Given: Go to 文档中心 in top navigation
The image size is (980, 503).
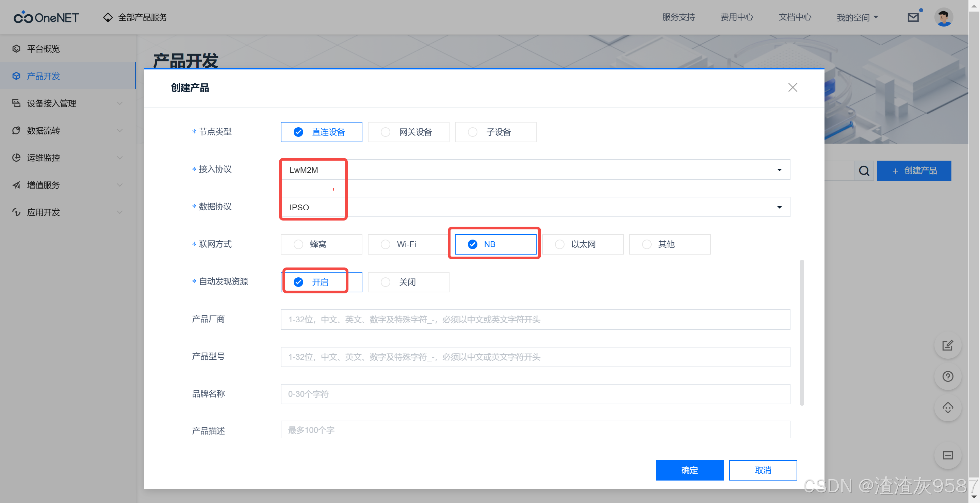Looking at the screenshot, I should coord(795,17).
